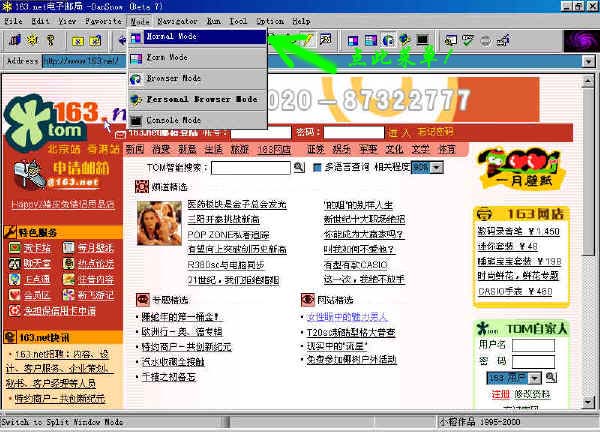
Task: Click the page scrollbar down arrow
Action: click(x=588, y=402)
